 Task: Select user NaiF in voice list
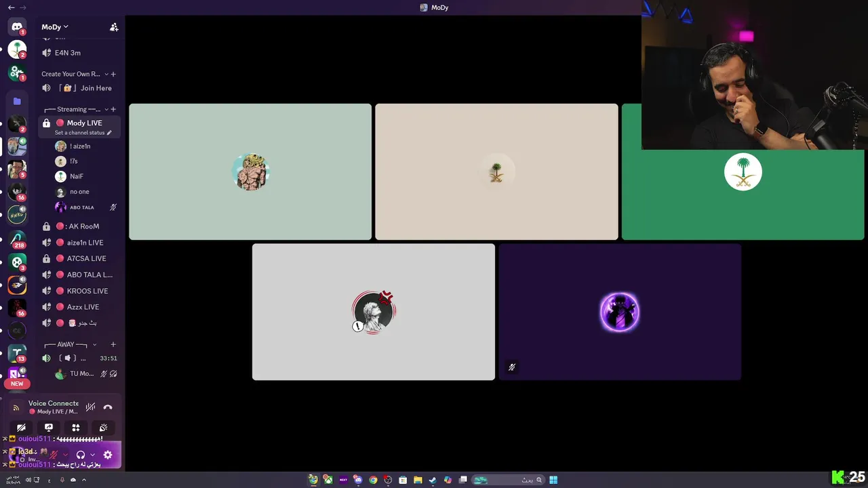coord(86,176)
